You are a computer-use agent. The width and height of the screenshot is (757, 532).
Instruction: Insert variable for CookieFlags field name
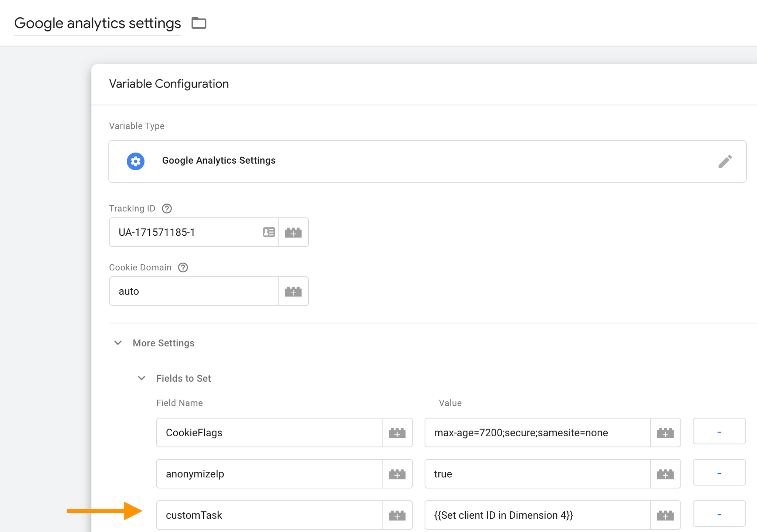[397, 433]
